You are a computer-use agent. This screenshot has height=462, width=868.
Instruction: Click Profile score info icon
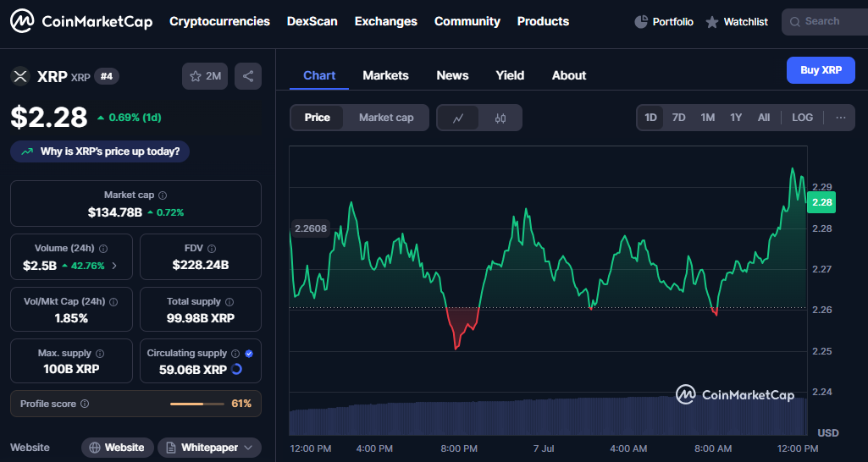point(85,404)
